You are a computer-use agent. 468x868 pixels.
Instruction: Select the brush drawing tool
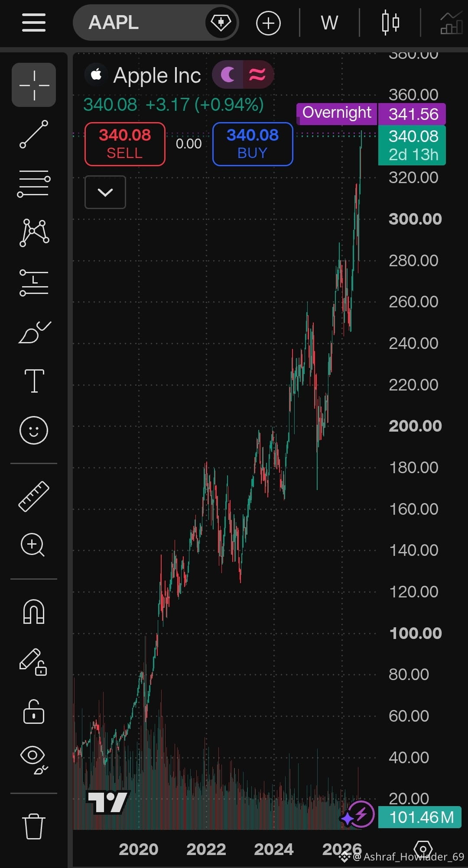pos(34,332)
